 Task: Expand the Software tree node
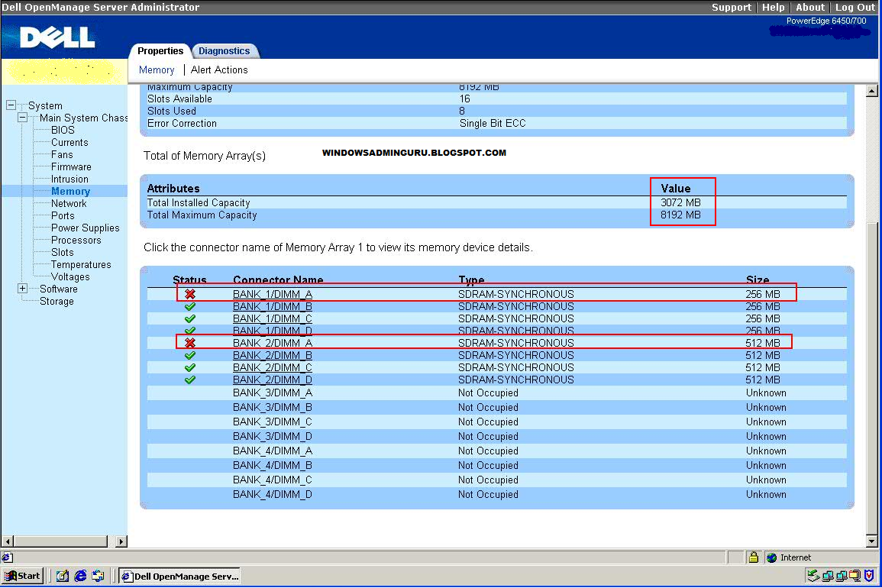click(x=21, y=289)
